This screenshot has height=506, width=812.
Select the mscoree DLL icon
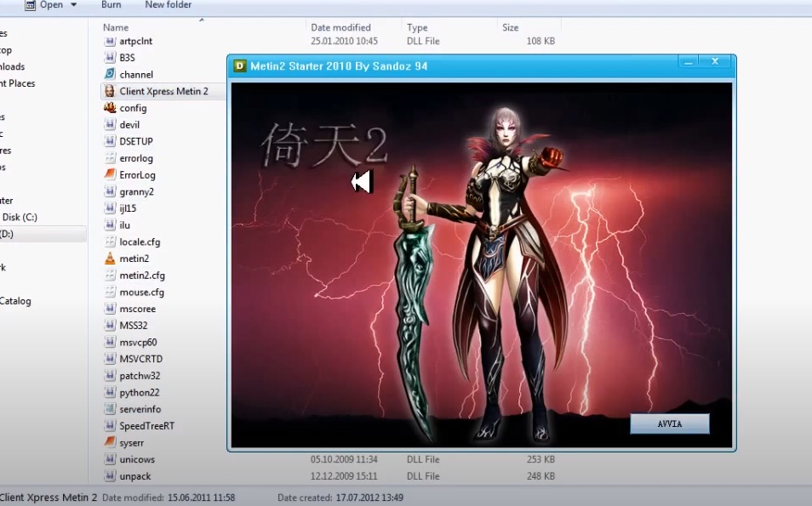click(x=110, y=309)
